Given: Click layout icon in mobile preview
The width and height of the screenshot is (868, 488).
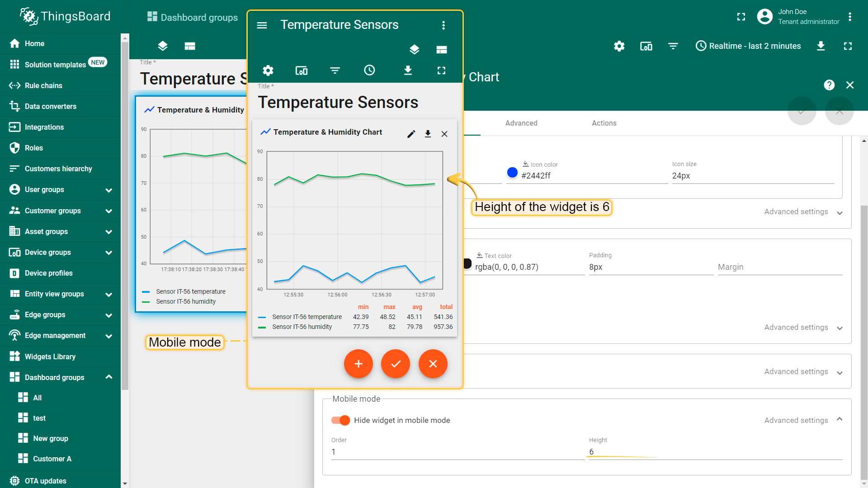Looking at the screenshot, I should click(442, 50).
